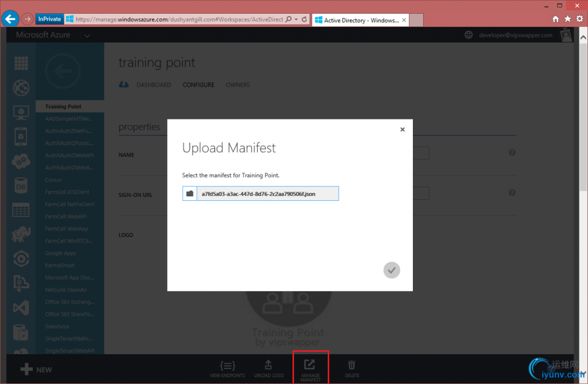
Task: Click the SIGN-ON URL help icon
Action: (x=512, y=192)
